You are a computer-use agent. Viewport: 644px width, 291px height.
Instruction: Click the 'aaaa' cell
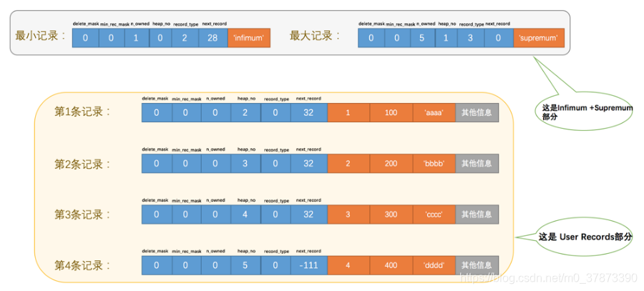(434, 112)
